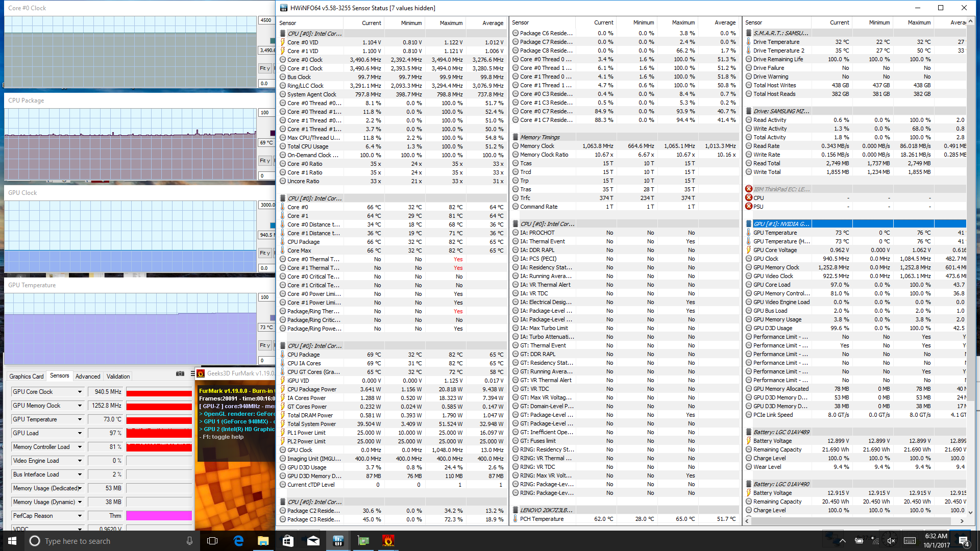
Task: Open the Memory Controller Load dropdown
Action: pyautogui.click(x=80, y=447)
